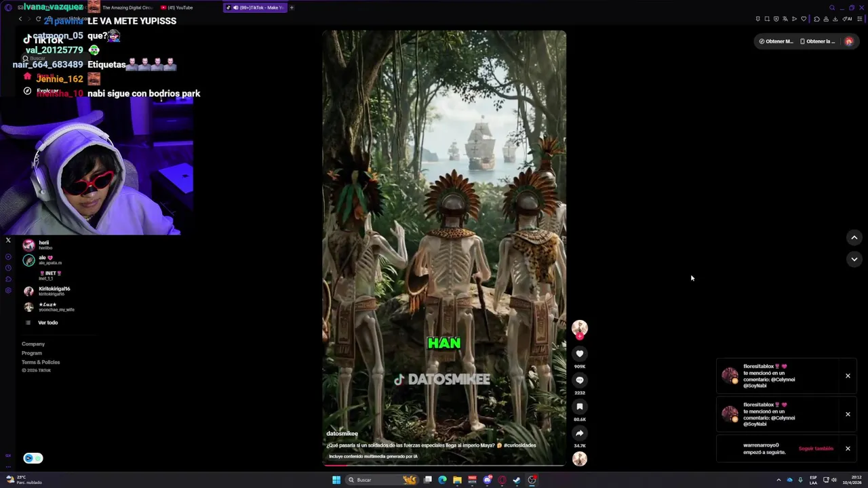Open a new browser tab
The width and height of the screenshot is (868, 488).
click(292, 7)
